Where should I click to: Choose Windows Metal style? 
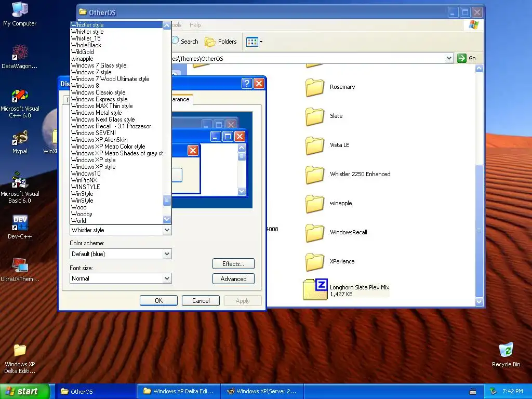click(116, 113)
